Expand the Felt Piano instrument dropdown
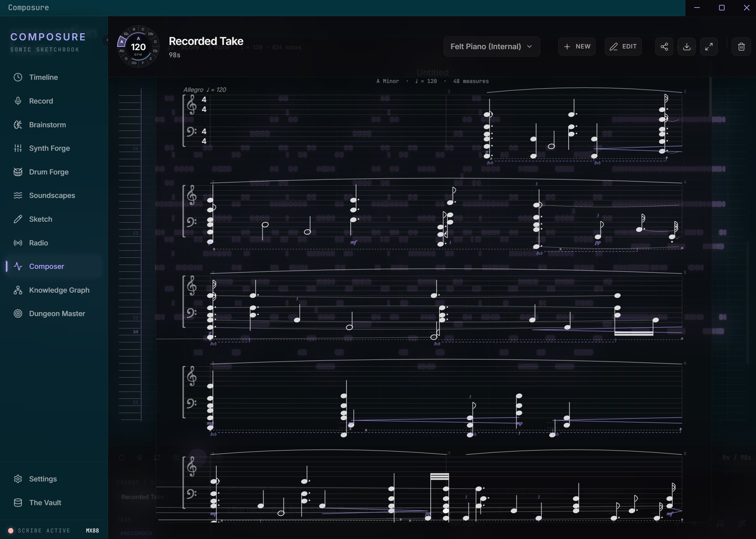 [492, 47]
